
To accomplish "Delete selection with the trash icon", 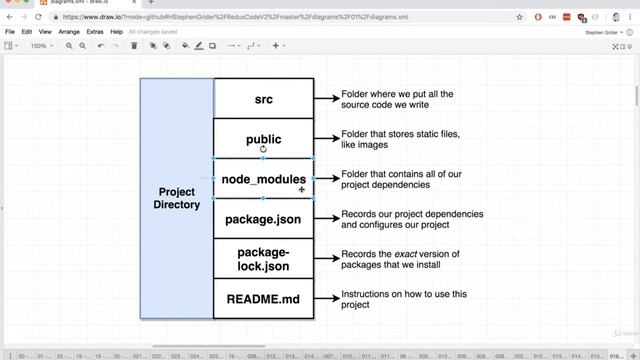I will point(134,46).
